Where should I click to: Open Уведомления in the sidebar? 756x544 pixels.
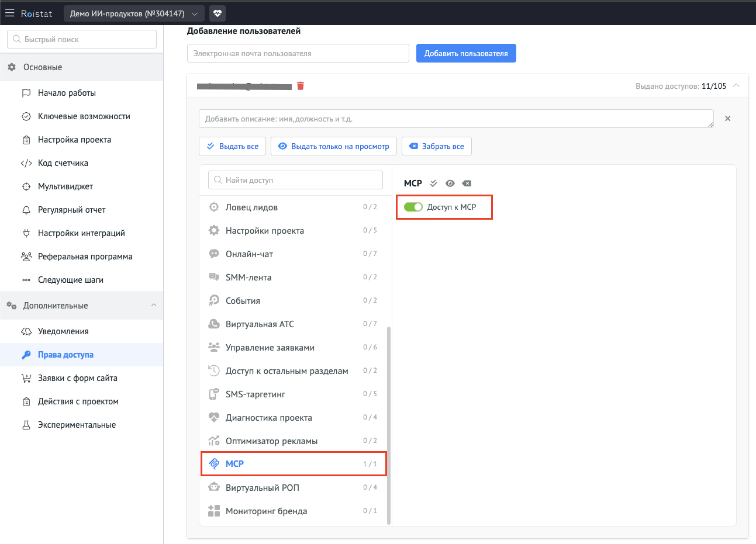click(81, 331)
